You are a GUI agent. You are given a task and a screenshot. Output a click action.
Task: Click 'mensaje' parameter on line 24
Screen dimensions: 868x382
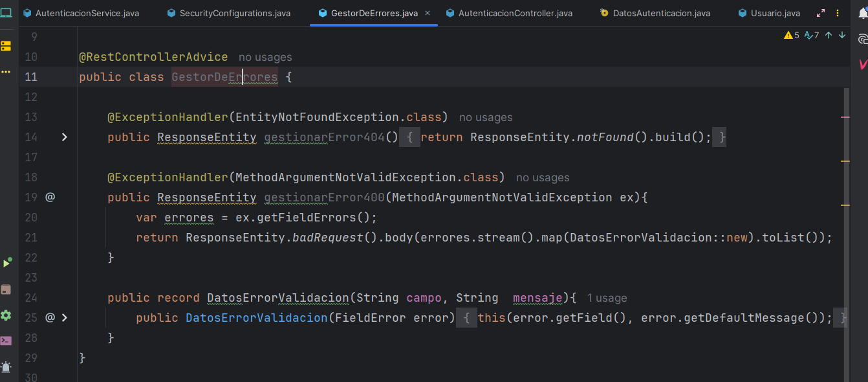click(538, 298)
